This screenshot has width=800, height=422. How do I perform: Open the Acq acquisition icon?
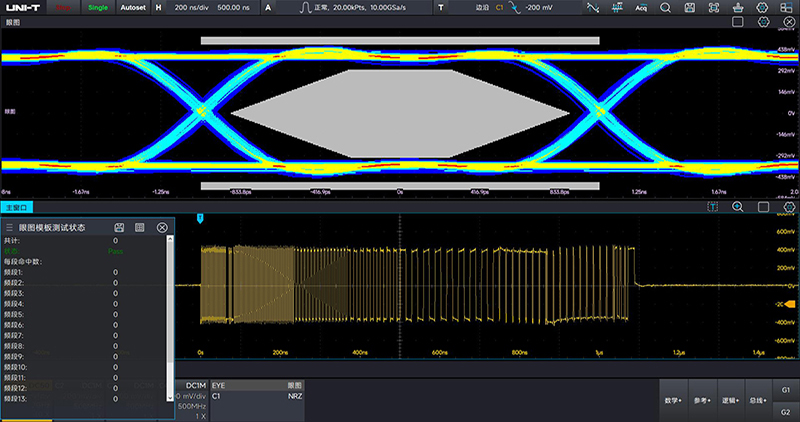pos(641,8)
